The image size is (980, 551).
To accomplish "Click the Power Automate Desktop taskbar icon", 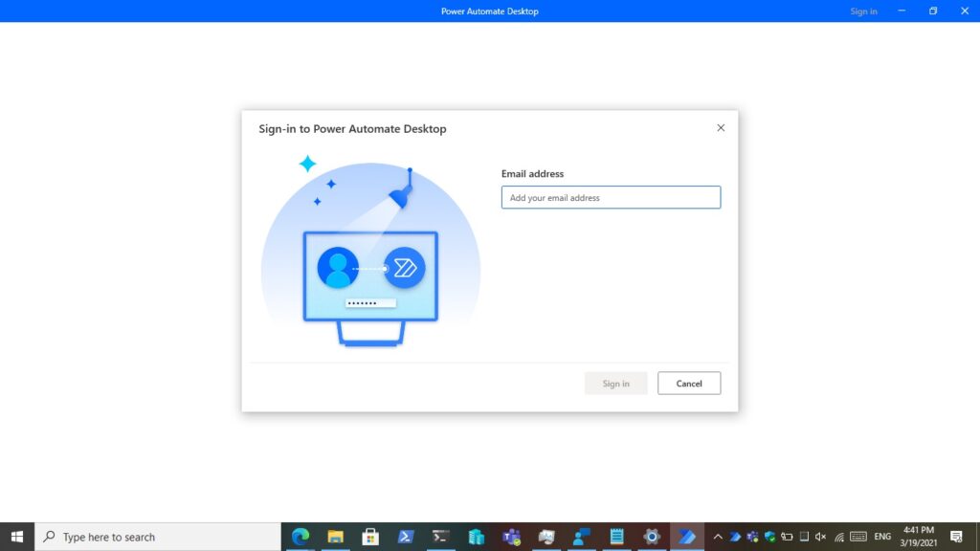I will 686,537.
